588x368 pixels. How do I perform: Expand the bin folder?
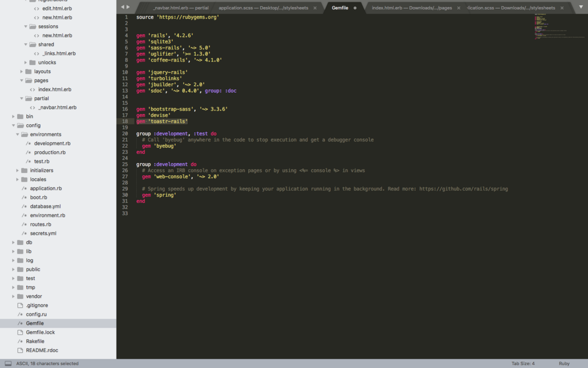(13, 116)
